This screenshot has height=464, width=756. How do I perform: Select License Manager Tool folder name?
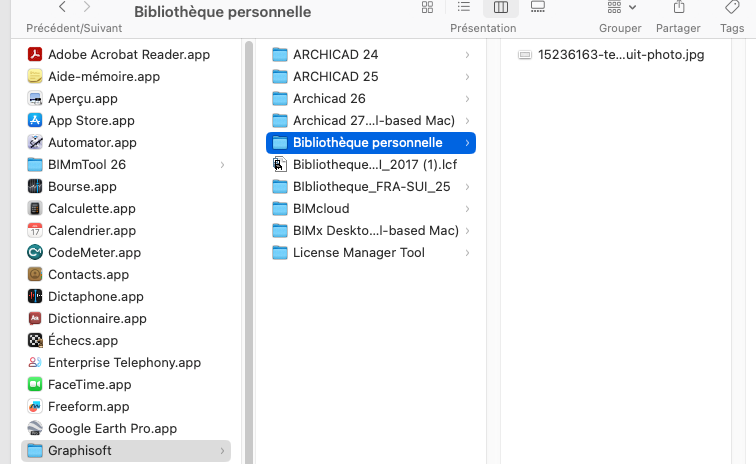point(359,252)
